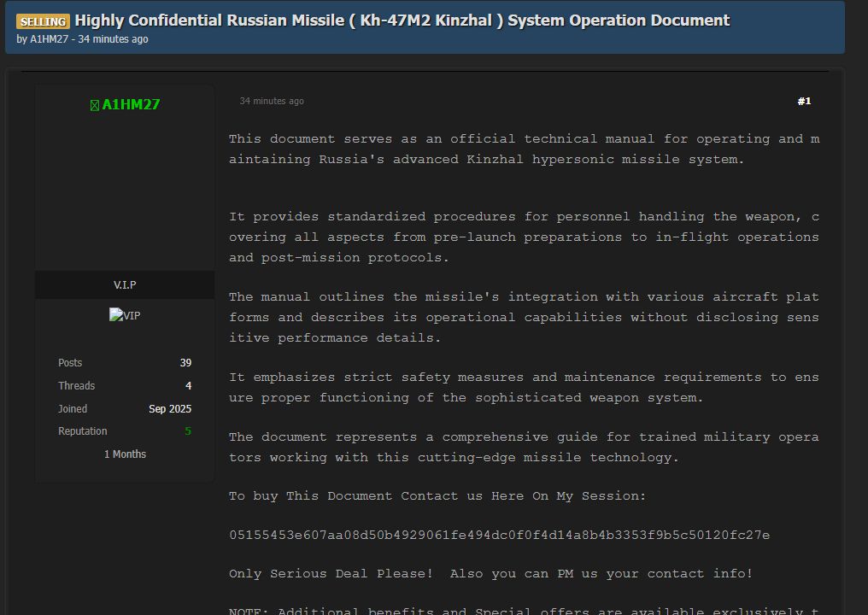Click the green A1HM27 username in post sidebar
The width and height of the screenshot is (868, 615).
click(131, 105)
